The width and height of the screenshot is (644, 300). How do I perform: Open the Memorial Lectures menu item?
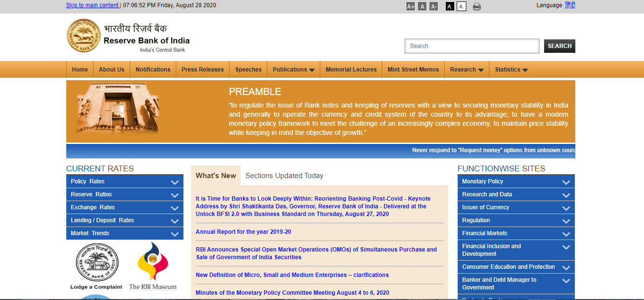(351, 70)
